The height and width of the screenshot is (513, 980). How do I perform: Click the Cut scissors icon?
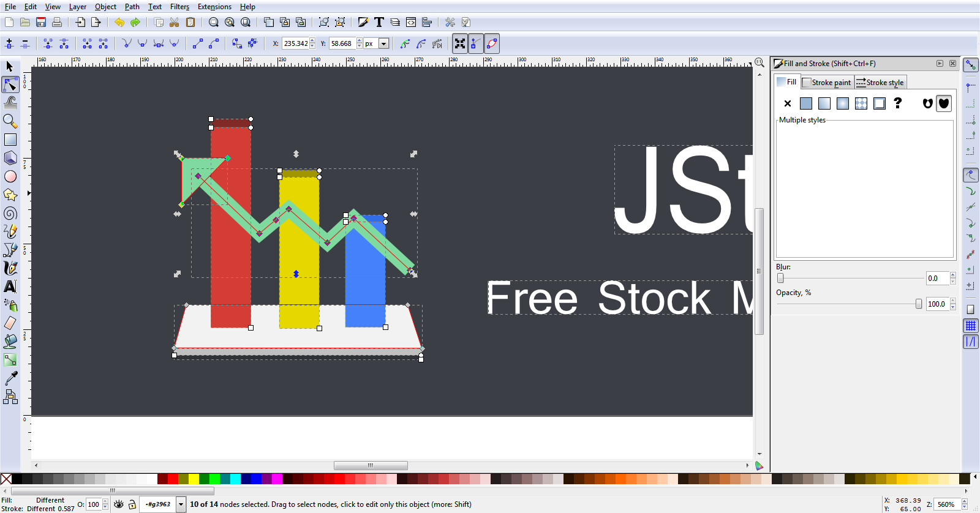point(175,22)
